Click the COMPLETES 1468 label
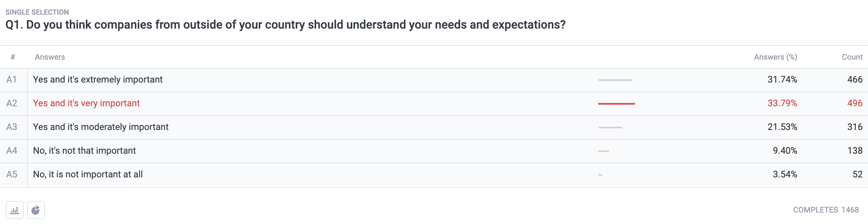Viewport: 868px width, 224px height. (826, 210)
